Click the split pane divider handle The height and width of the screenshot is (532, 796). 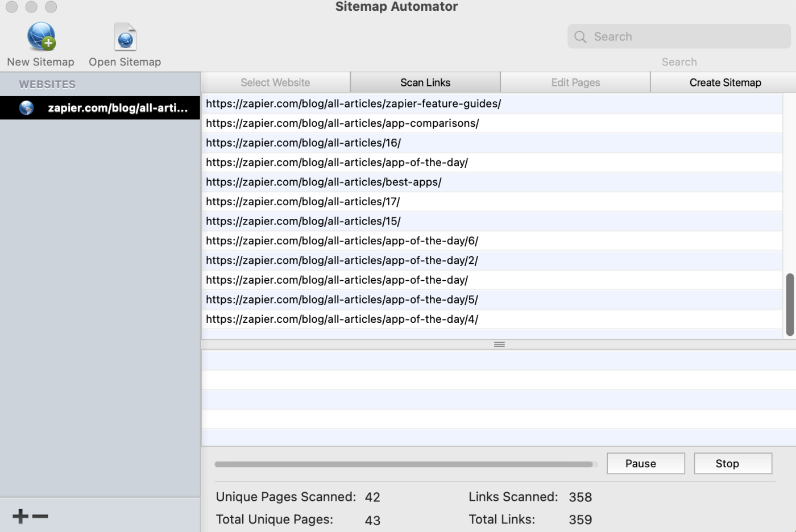499,344
